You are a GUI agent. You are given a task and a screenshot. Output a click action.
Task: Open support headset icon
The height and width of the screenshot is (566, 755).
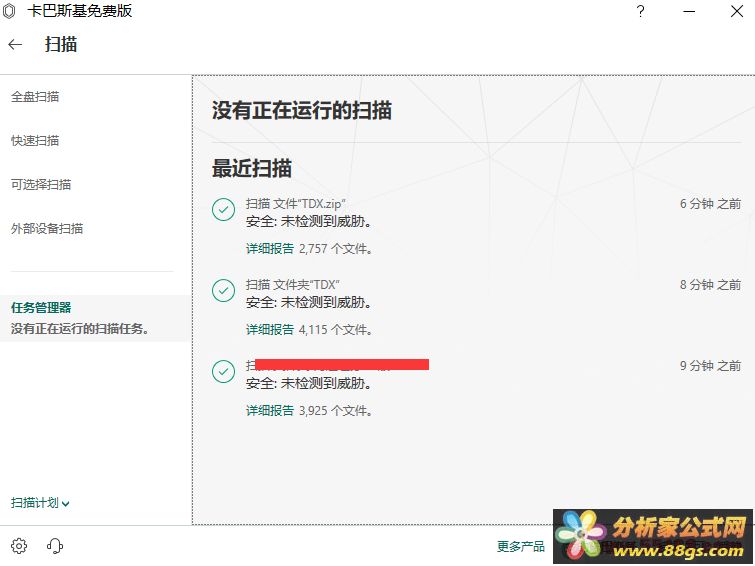click(x=55, y=546)
